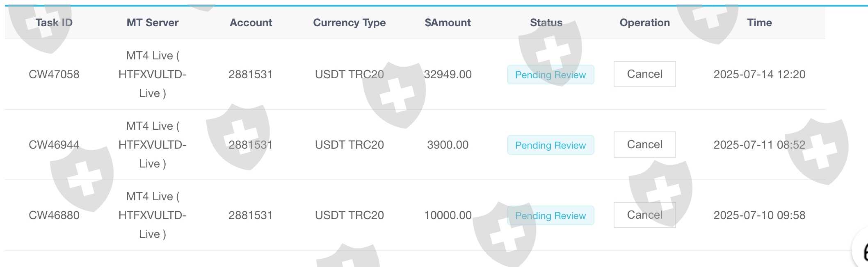Click the $Amount column header

pyautogui.click(x=448, y=23)
